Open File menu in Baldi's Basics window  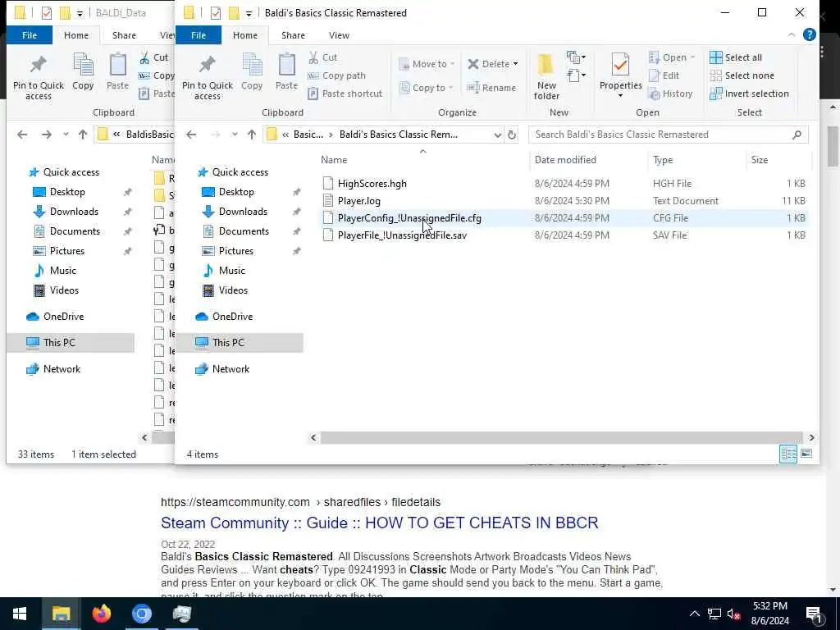click(199, 34)
